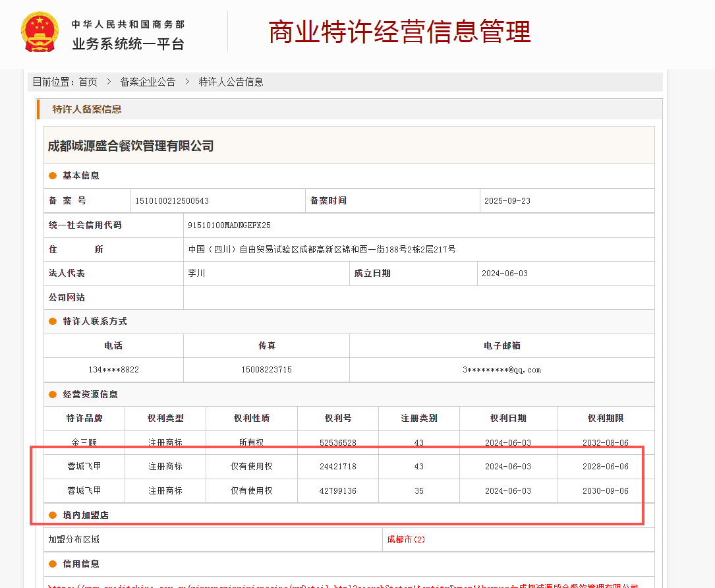Click the 境内加盟店 section header

(86, 515)
